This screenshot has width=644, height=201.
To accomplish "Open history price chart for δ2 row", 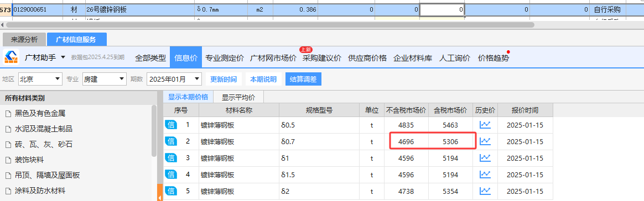I will click(x=485, y=191).
